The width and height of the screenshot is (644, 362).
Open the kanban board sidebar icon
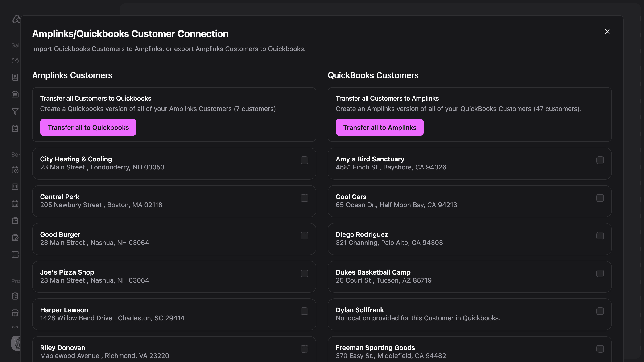coord(15,187)
